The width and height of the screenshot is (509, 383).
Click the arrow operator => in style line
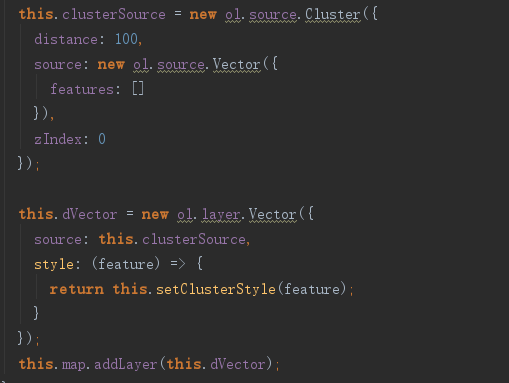coord(178,264)
